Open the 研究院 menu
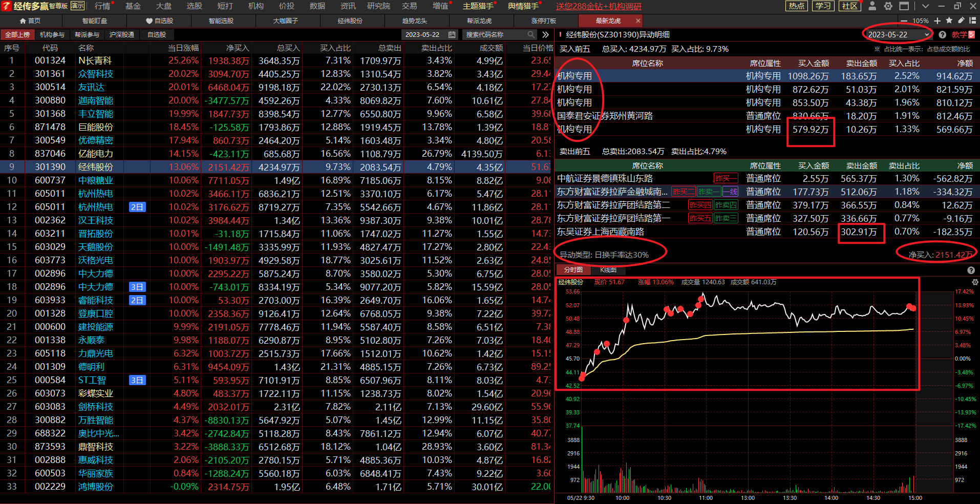Screen dimensions: 980x504 [379, 6]
